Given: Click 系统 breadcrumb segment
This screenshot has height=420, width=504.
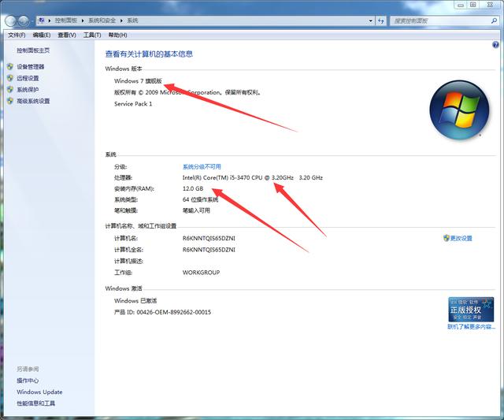Looking at the screenshot, I should [x=132, y=20].
